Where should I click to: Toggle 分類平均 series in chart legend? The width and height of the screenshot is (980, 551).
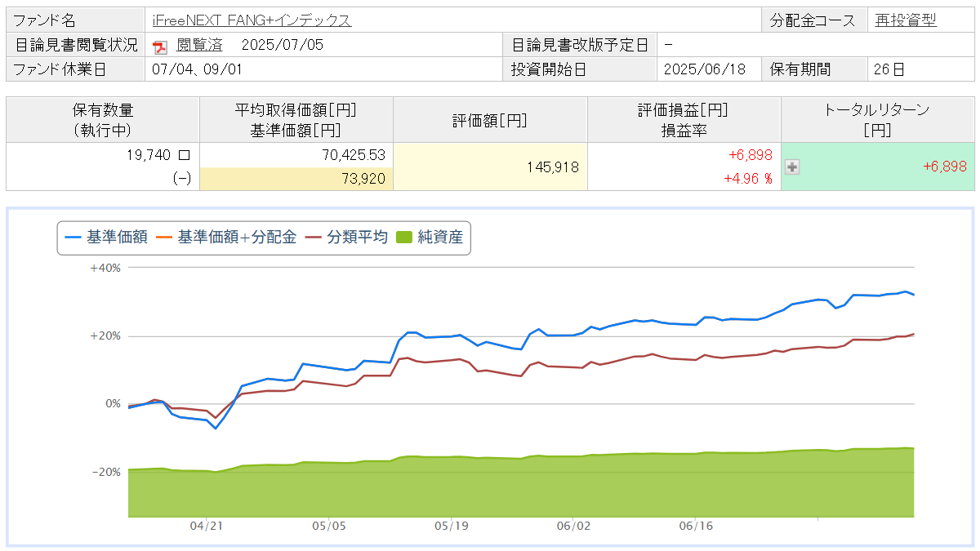pos(346,238)
